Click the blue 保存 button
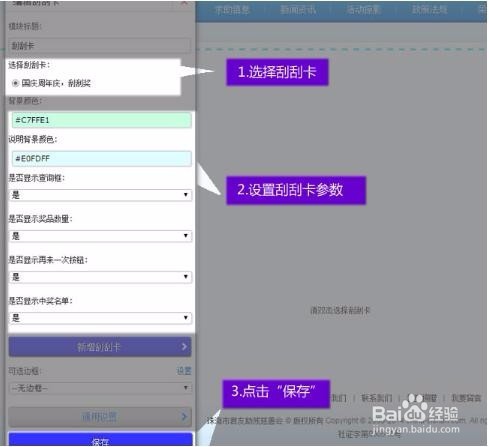Screen dimensions: 489x447 point(100,440)
